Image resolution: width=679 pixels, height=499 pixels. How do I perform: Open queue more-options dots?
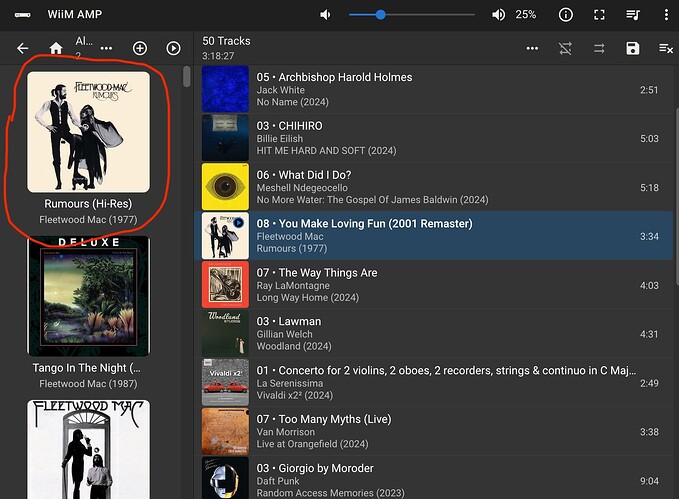pyautogui.click(x=532, y=48)
